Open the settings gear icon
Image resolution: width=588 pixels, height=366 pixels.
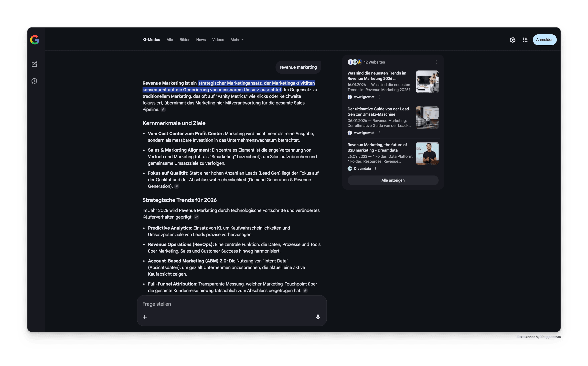click(512, 40)
